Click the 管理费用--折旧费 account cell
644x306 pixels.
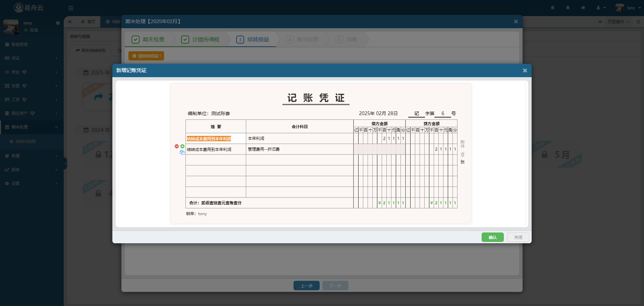[300, 149]
